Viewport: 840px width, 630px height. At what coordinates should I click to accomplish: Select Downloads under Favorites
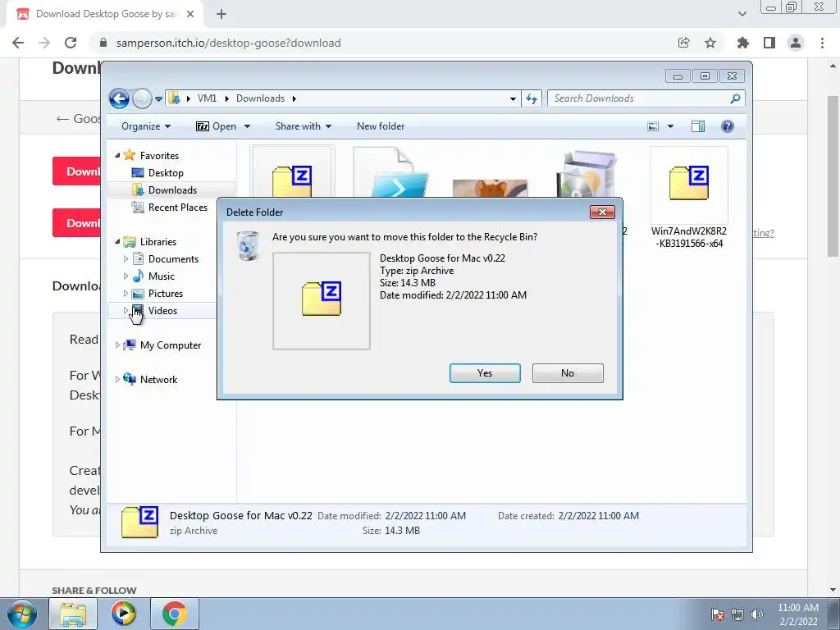[x=172, y=190]
